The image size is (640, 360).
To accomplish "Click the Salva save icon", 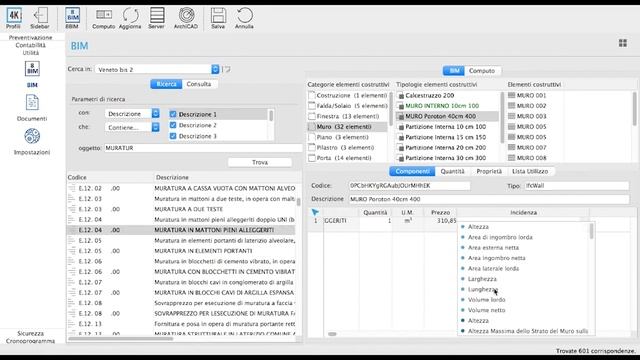I will tap(218, 18).
